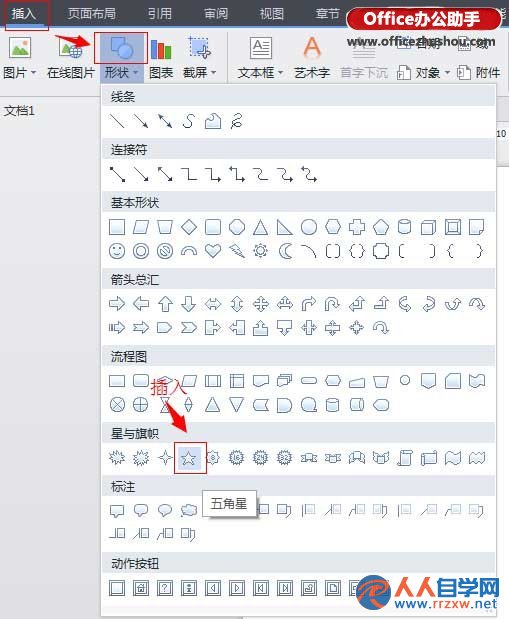This screenshot has height=619, width=509.
Task: Expand the 图片 picture dropdown arrow
Action: [x=34, y=73]
